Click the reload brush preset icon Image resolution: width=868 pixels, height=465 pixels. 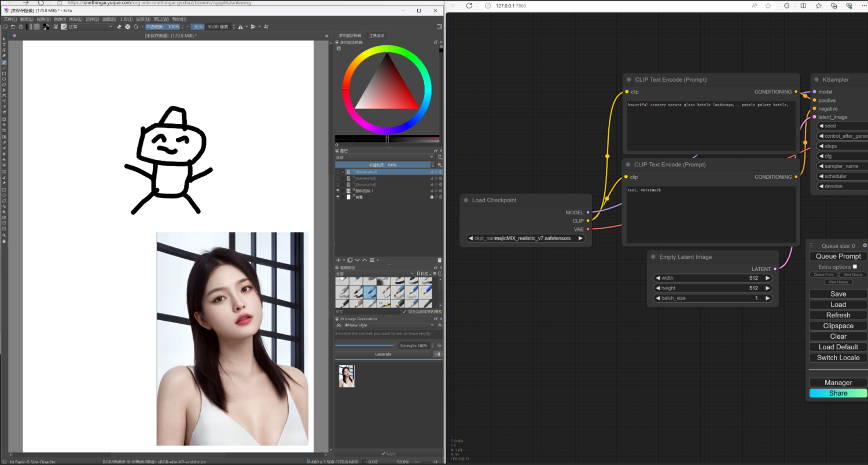point(136,27)
